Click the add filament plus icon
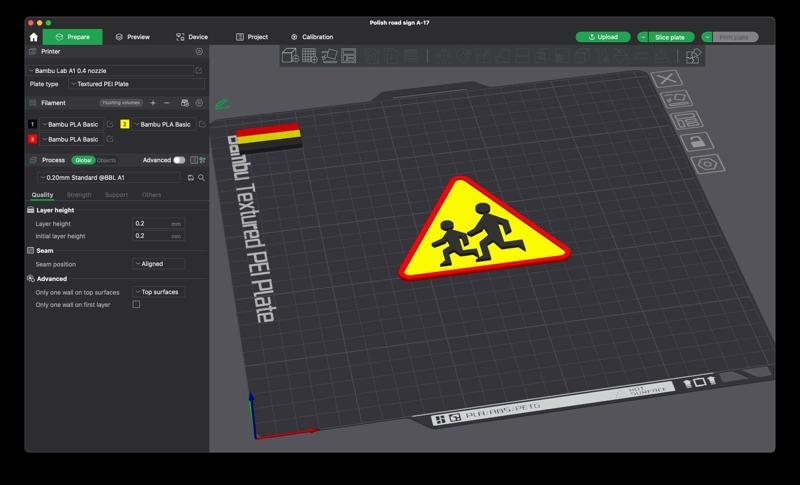800x485 pixels. 152,103
